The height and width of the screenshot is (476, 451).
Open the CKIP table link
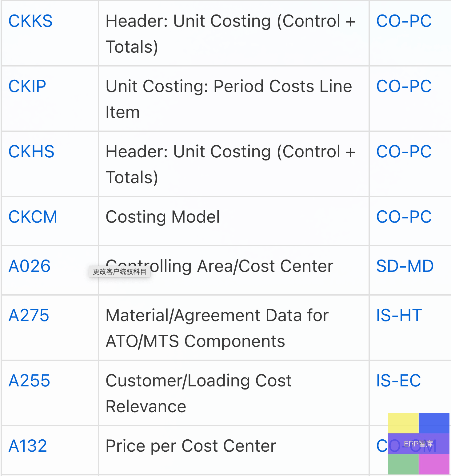[x=27, y=87]
